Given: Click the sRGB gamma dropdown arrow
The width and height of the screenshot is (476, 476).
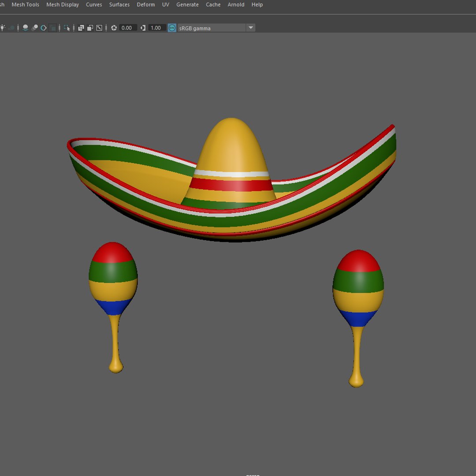Looking at the screenshot, I should point(251,28).
